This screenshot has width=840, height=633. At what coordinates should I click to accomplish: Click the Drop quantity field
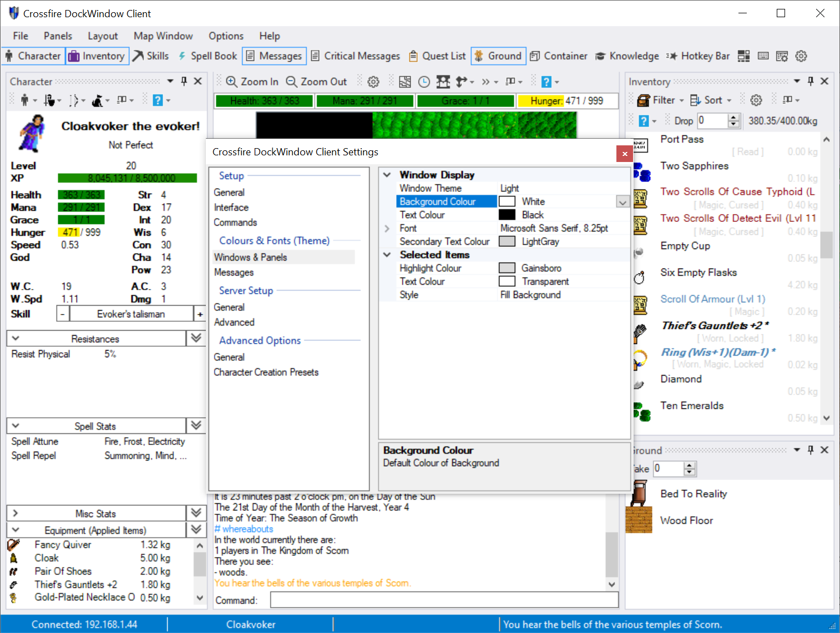712,120
